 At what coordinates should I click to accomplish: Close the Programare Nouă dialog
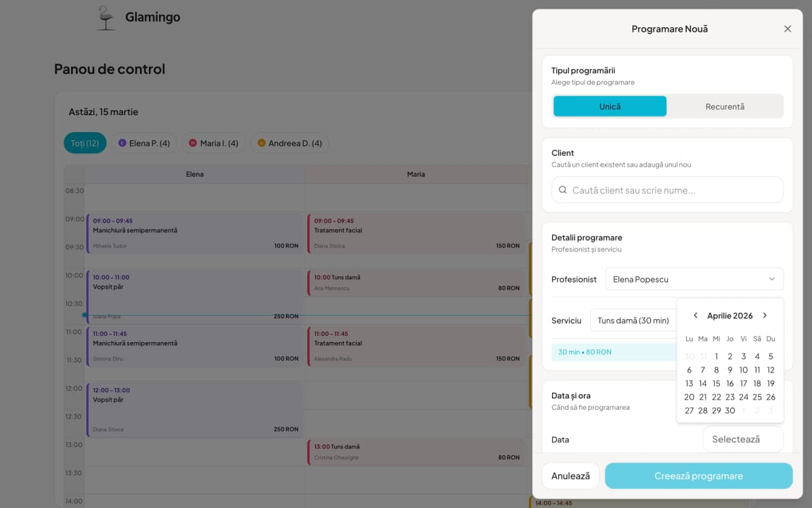[x=787, y=28]
